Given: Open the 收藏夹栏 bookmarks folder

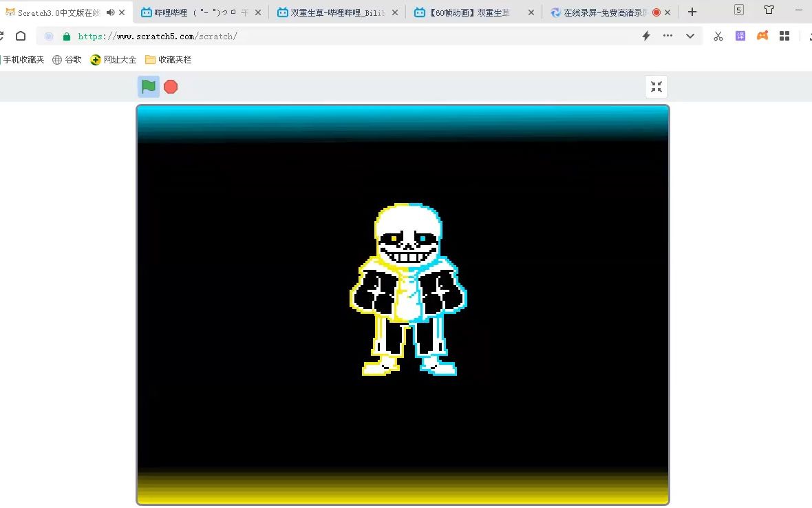Looking at the screenshot, I should [169, 60].
